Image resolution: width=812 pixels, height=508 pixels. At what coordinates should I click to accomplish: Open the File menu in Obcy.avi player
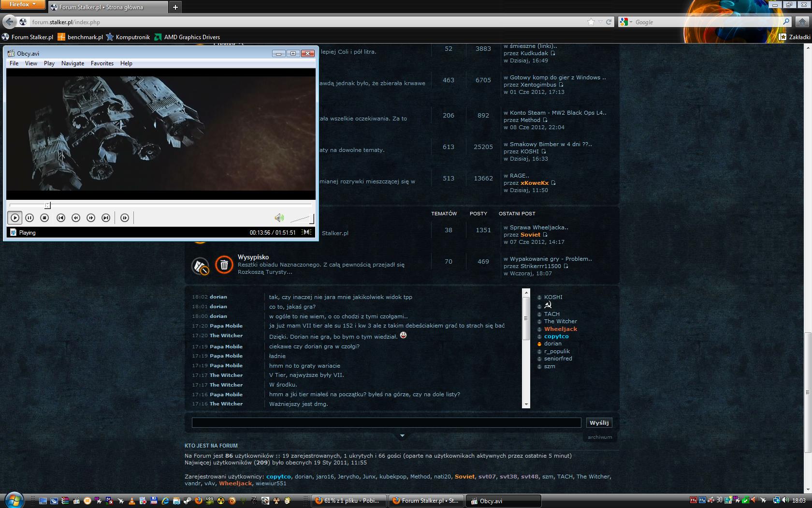(x=14, y=63)
